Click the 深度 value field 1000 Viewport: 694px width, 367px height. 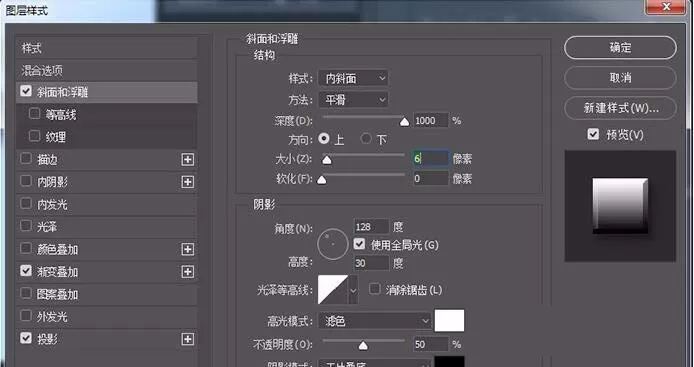[431, 120]
